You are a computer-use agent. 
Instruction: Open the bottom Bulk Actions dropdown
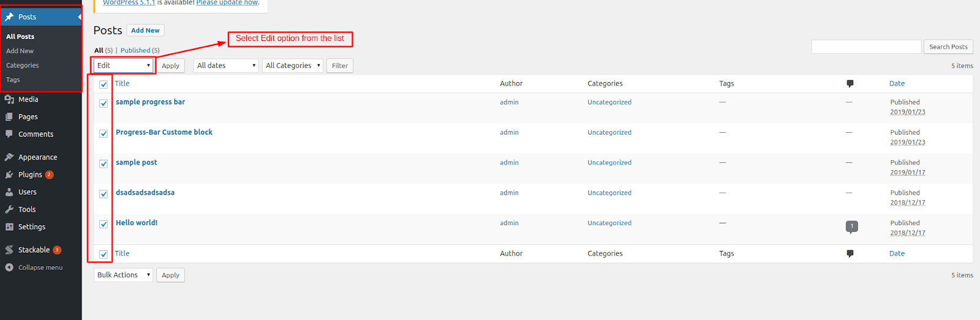123,275
